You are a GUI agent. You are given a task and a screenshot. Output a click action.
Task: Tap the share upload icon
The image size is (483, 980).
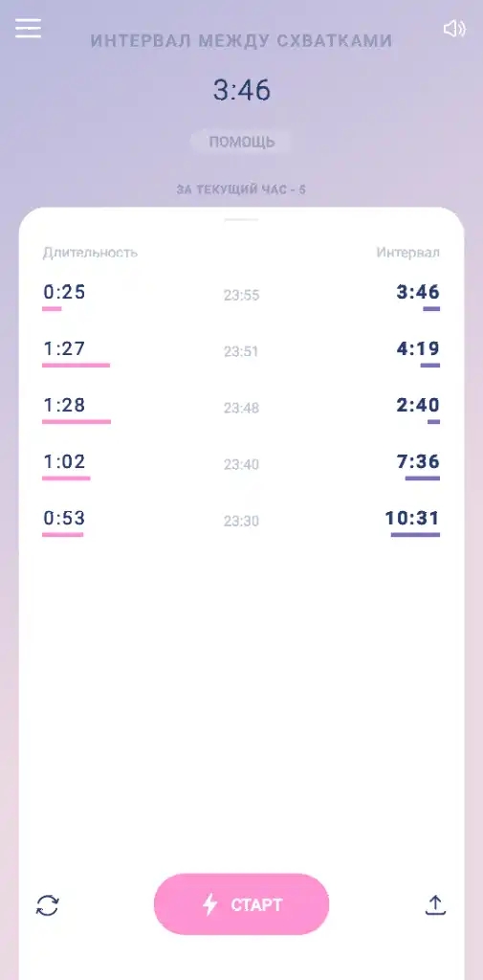(435, 905)
